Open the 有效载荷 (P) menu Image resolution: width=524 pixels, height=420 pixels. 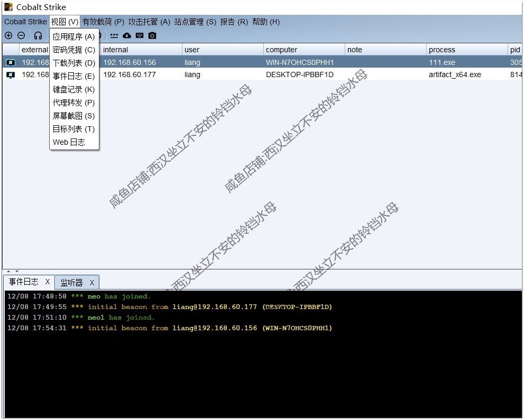pyautogui.click(x=103, y=22)
